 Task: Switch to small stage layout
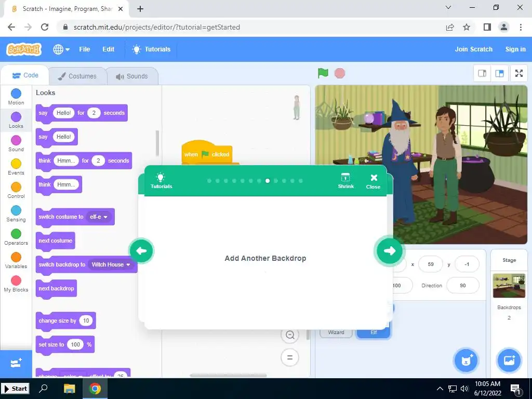click(482, 73)
